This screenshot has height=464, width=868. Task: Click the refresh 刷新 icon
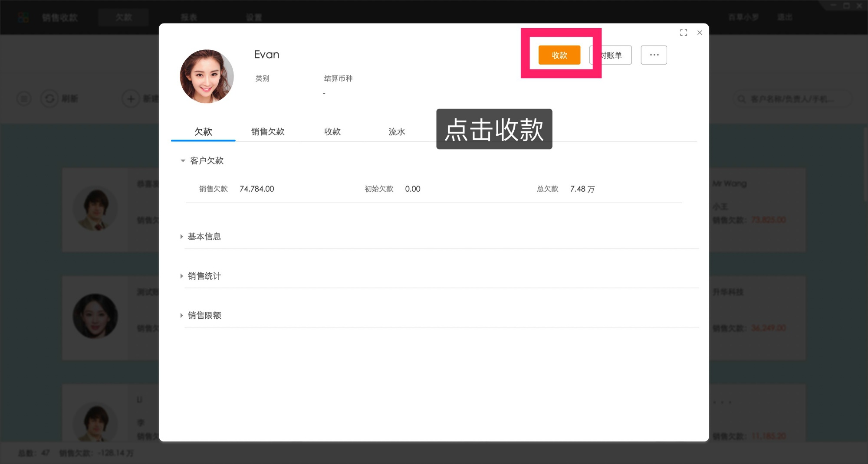(x=50, y=99)
